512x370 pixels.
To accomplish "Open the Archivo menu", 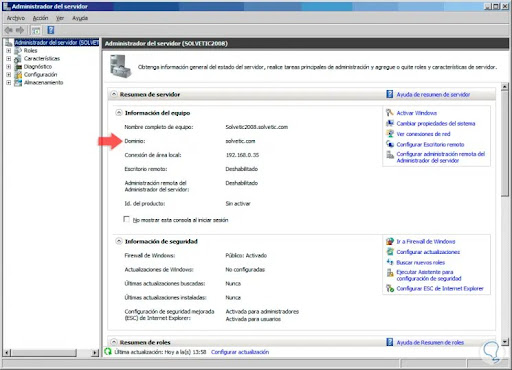I will [16, 18].
